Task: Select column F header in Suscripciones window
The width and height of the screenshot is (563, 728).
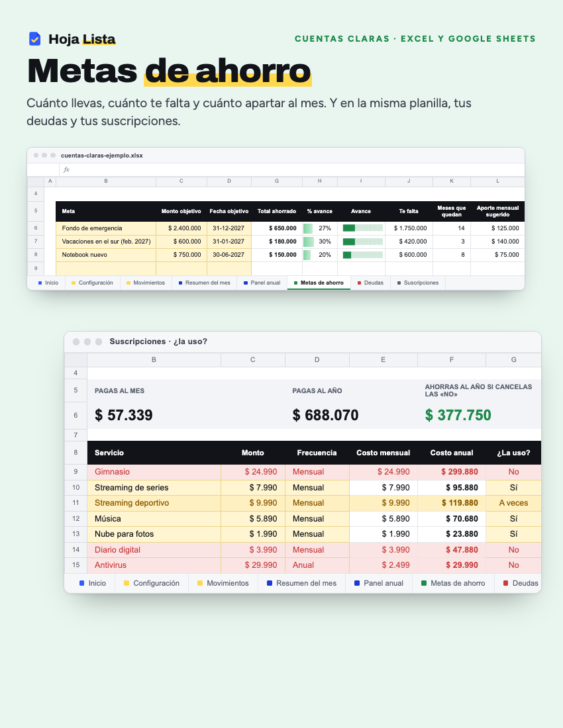Action: [x=452, y=359]
